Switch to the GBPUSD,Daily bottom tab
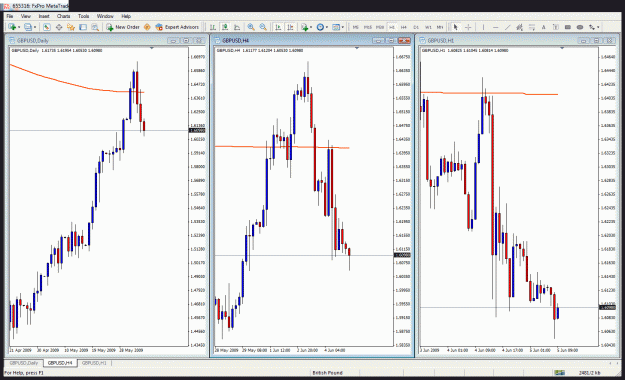 coord(24,363)
